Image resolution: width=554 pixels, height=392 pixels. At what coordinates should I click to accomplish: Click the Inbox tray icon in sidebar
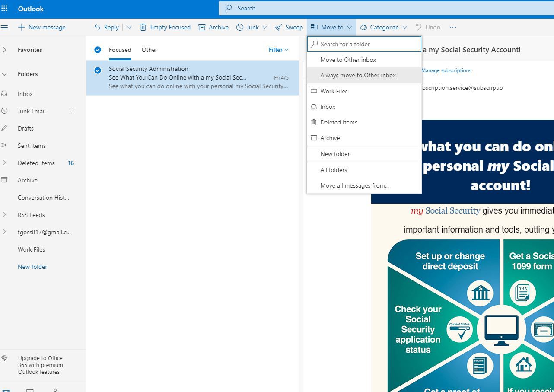(4, 94)
